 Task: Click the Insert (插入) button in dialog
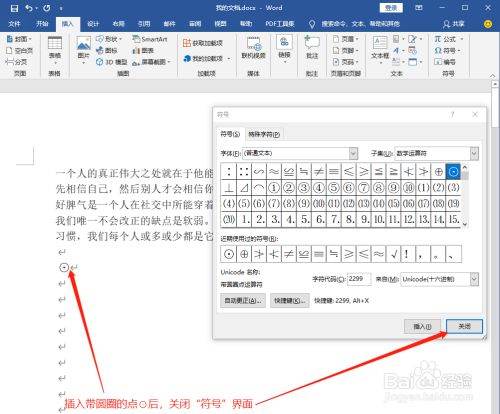point(422,326)
